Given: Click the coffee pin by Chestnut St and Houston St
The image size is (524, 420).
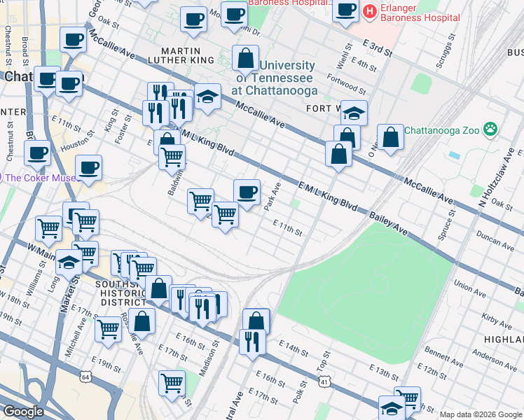Looking at the screenshot, I should (x=37, y=155).
